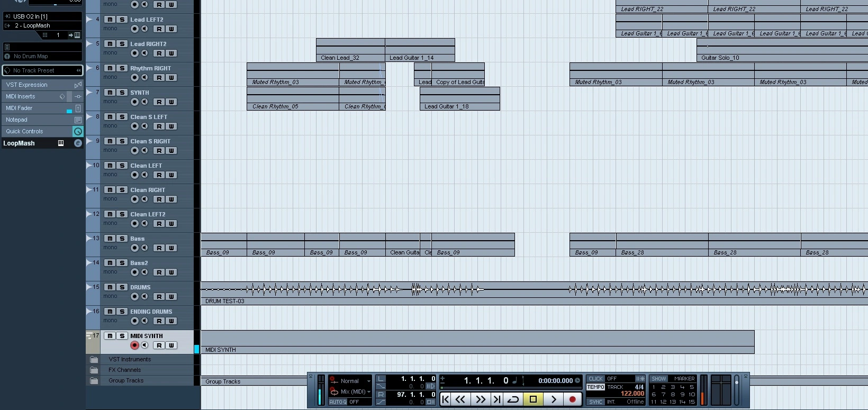The height and width of the screenshot is (410, 868).
Task: Solo the Lead LEFT2 track
Action: pyautogui.click(x=122, y=20)
